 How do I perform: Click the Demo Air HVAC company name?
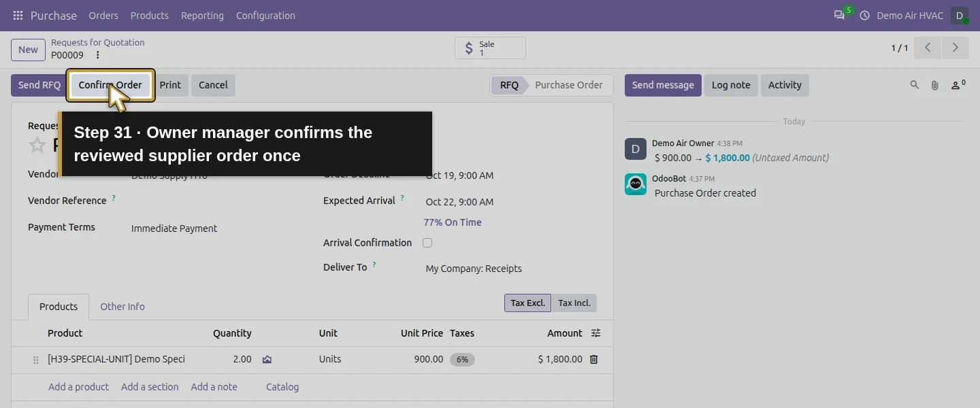(910, 15)
